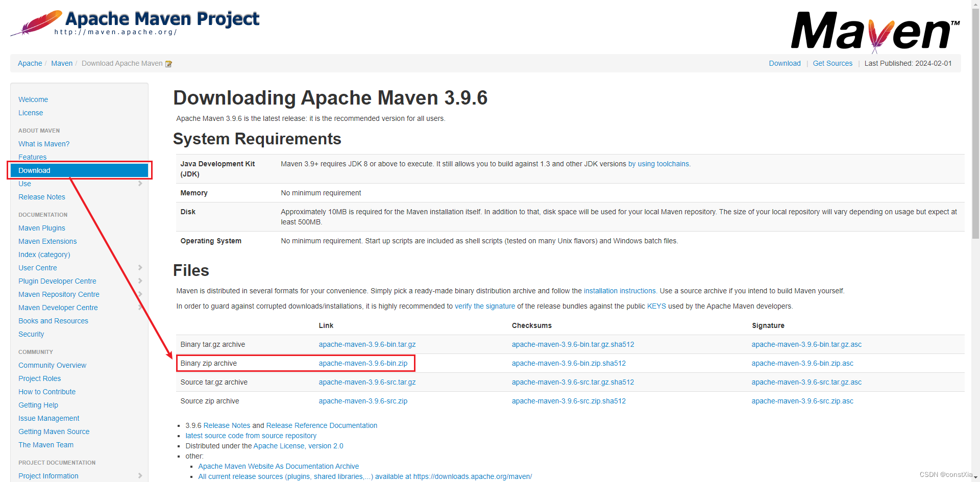Open bin.tar.gz.asc signature link
The height and width of the screenshot is (482, 980).
click(806, 344)
